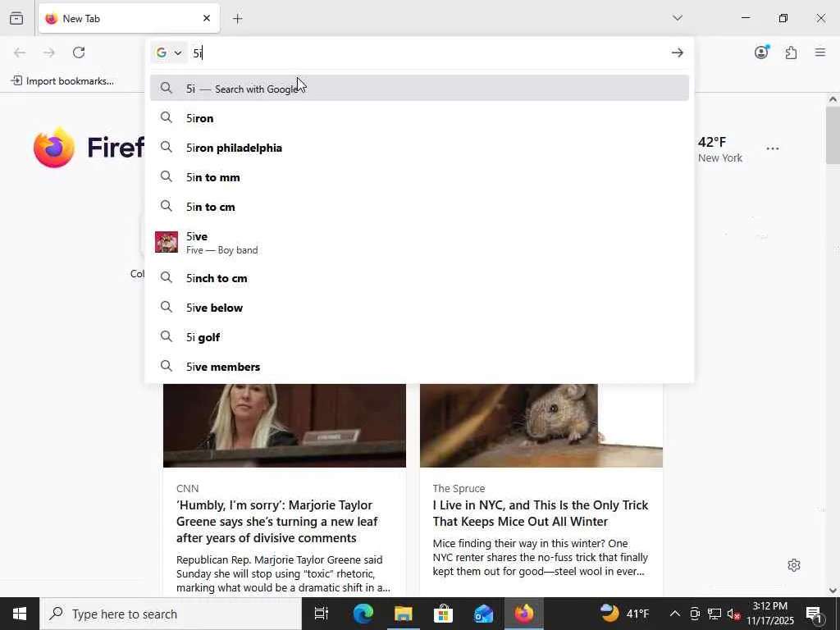Click Import bookmarks in bookmarks toolbar
Screen dimensions: 840x630
[62, 81]
